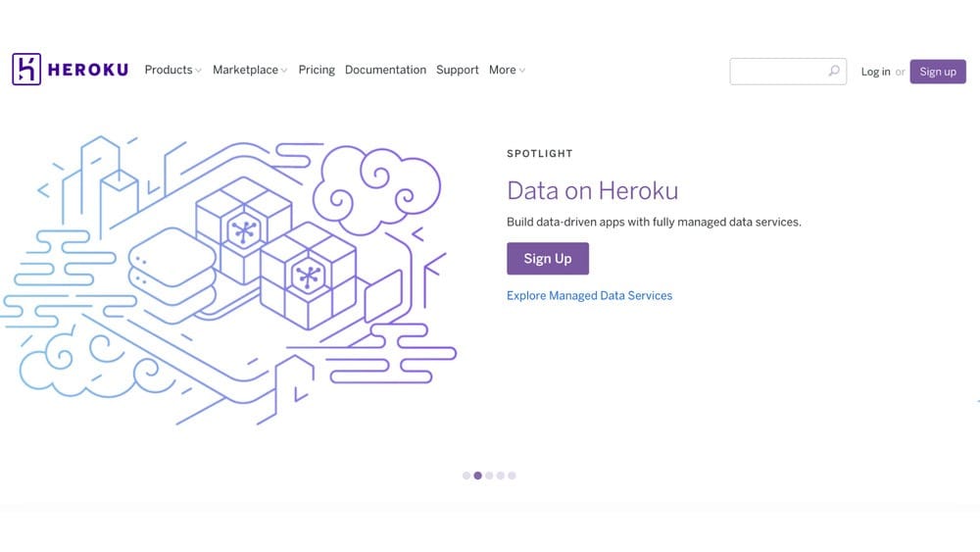Expand the Products dropdown menu

173,70
